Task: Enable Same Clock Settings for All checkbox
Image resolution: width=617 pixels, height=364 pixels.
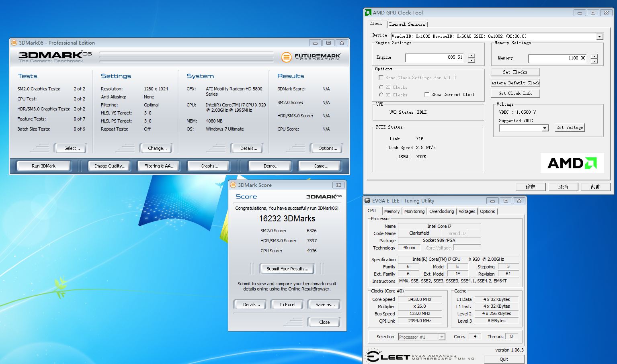Action: (x=381, y=78)
